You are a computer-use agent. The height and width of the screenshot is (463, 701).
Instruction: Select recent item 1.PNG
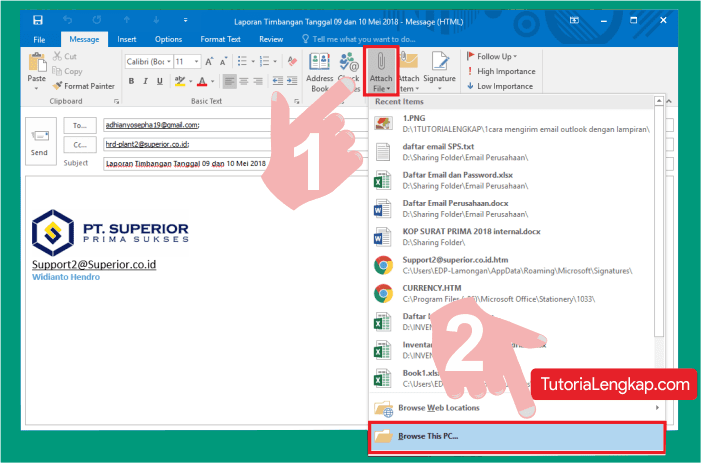click(511, 124)
